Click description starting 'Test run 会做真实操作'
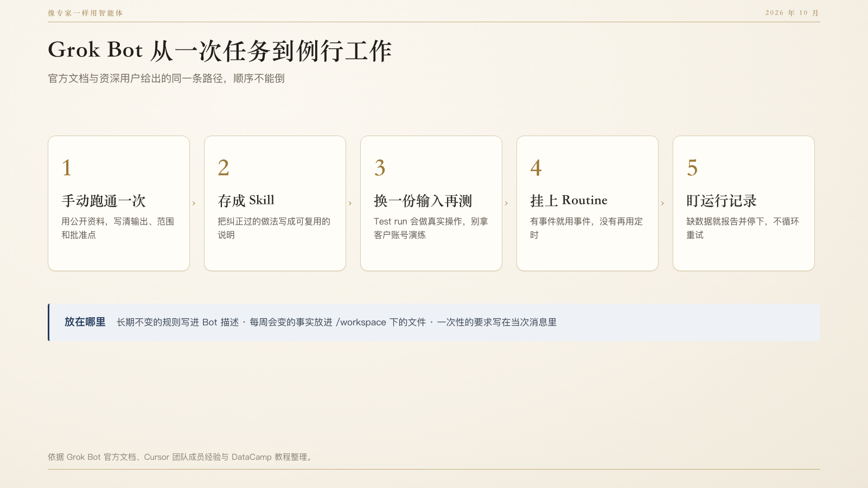Screen dimensions: 868x488 pos(431,228)
